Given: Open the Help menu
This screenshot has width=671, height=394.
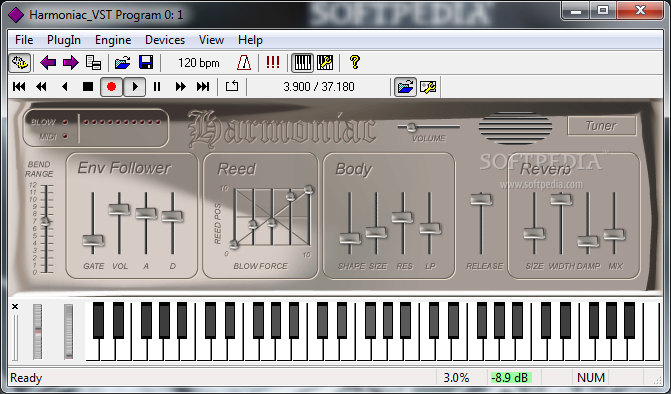Looking at the screenshot, I should coord(250,40).
